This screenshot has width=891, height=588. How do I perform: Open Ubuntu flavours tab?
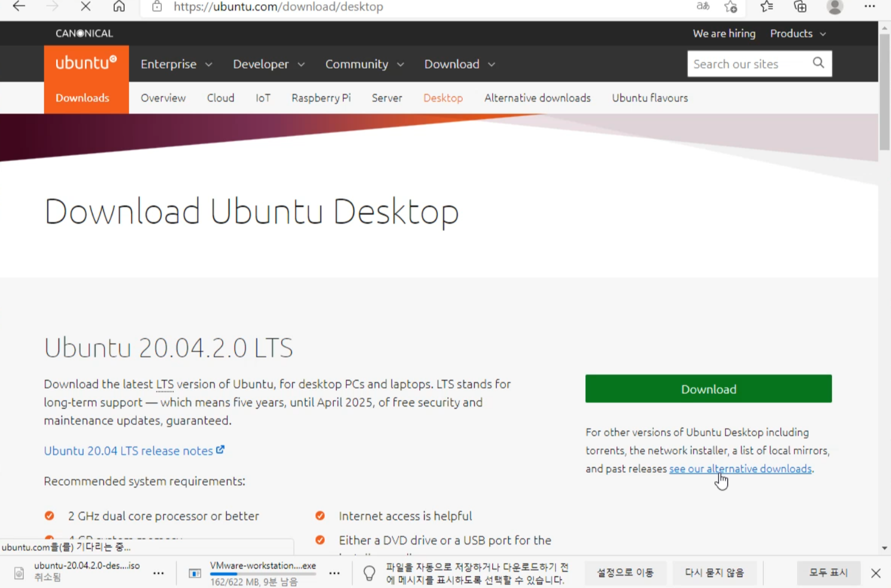pyautogui.click(x=650, y=98)
